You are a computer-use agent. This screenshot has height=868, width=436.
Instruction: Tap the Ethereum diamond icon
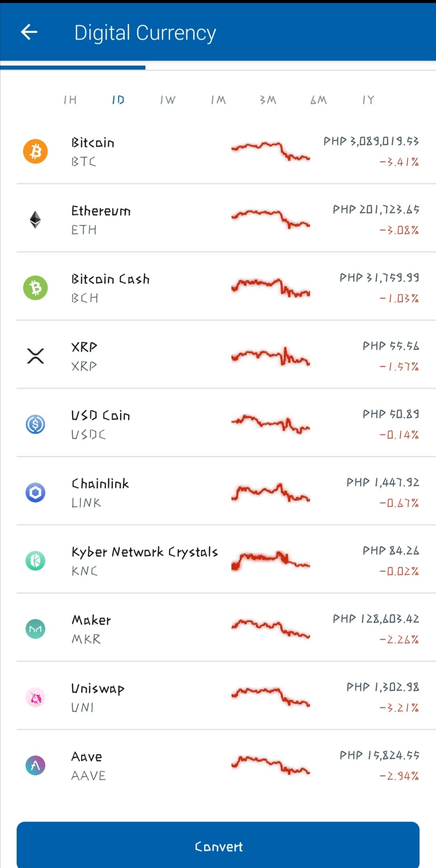(x=36, y=220)
